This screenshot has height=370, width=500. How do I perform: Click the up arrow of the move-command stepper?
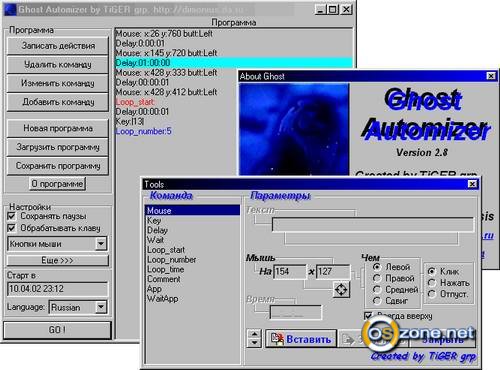254,334
